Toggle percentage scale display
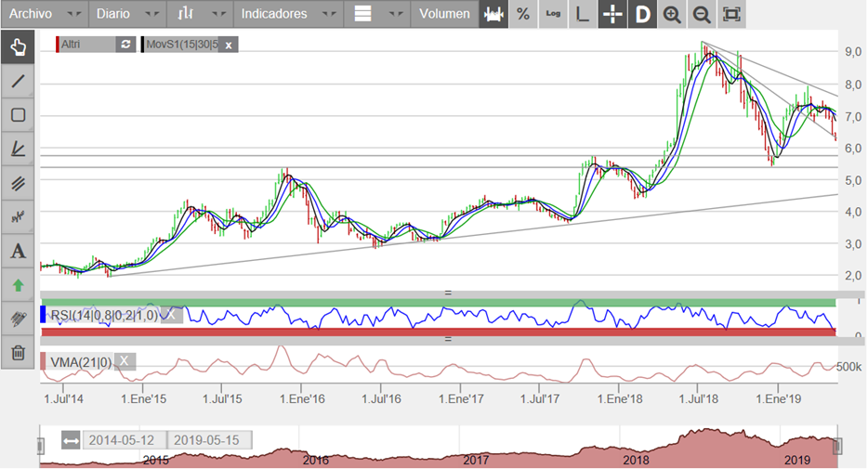The height and width of the screenshot is (469, 868). tap(523, 14)
